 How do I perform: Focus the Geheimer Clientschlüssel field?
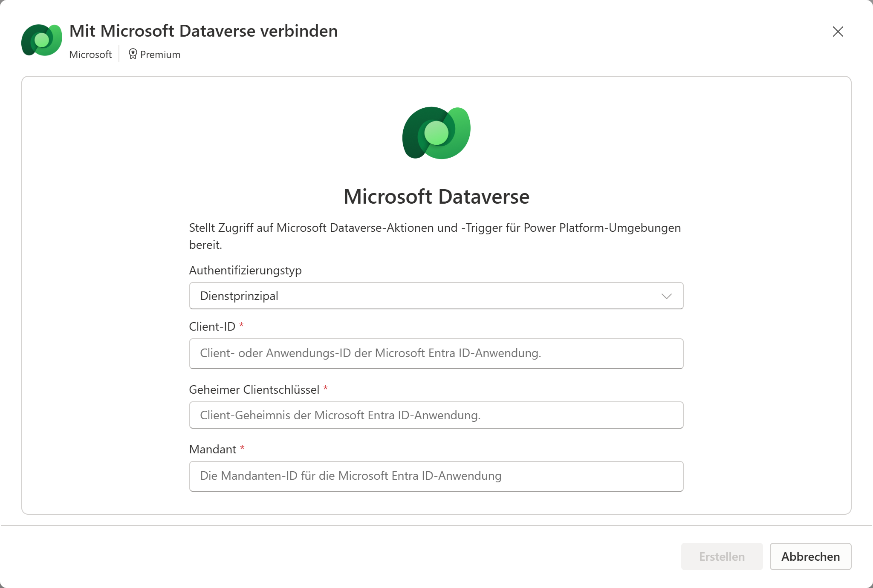[436, 415]
